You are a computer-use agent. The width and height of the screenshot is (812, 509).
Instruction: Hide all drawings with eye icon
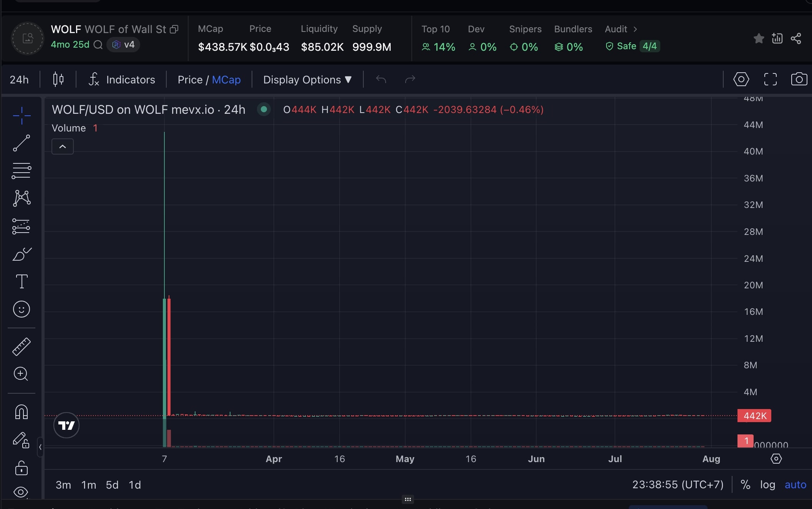[x=21, y=492]
